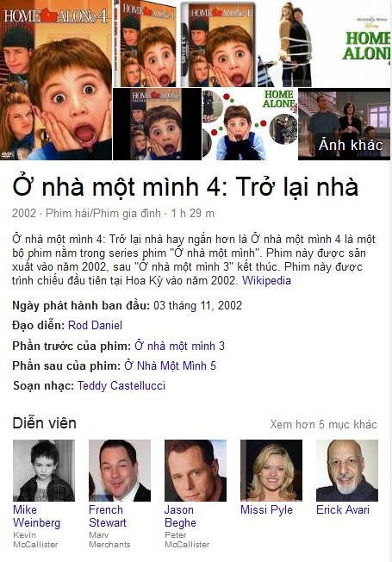The width and height of the screenshot is (392, 562).
Task: Open 'Ở nhà một mình 3' prequel link
Action: tap(179, 346)
